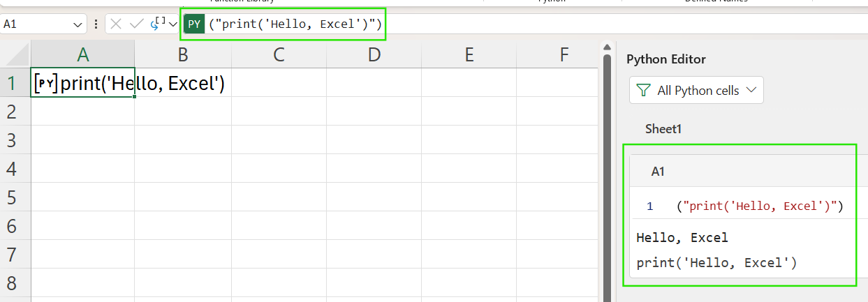
Task: Click the Enter checkmark icon in formula bar
Action: tap(136, 24)
